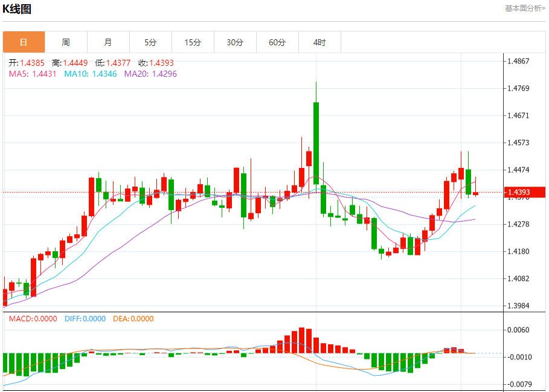This screenshot has height=392, width=549.
Task: Click the 1.4278 price axis label
Action: tap(518, 224)
